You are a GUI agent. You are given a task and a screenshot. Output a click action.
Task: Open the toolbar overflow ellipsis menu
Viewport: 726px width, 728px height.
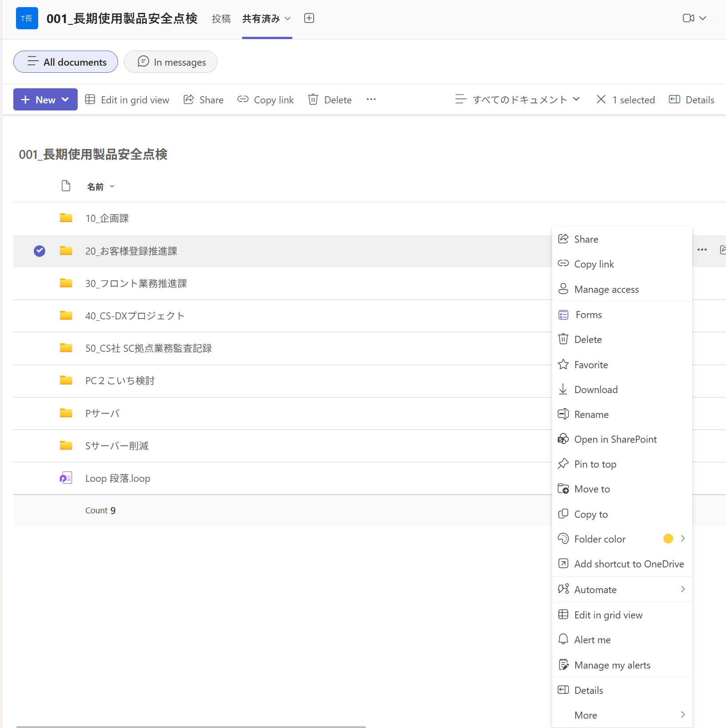(x=371, y=100)
